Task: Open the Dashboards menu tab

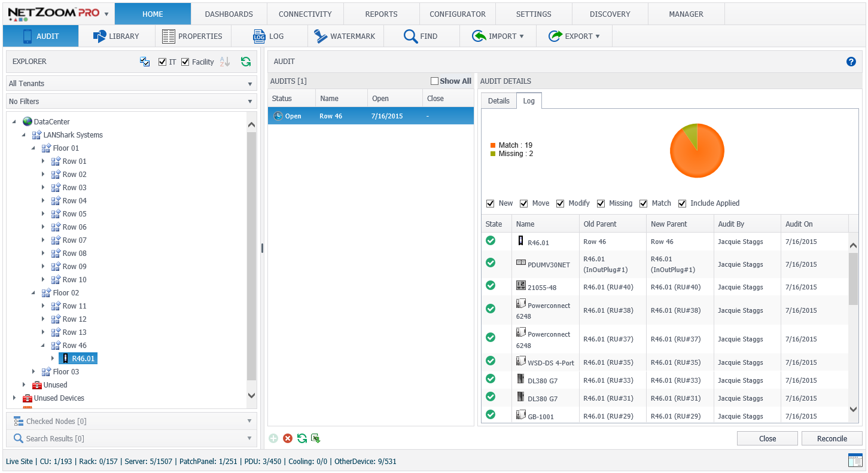Action: click(x=229, y=14)
